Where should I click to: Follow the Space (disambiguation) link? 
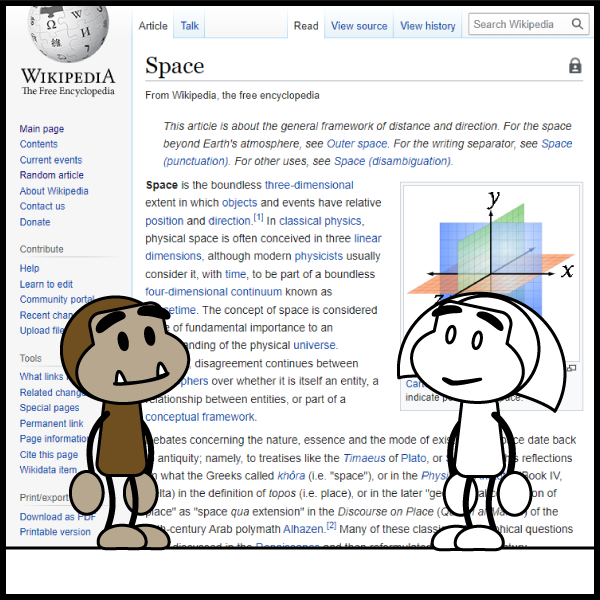pos(393,161)
